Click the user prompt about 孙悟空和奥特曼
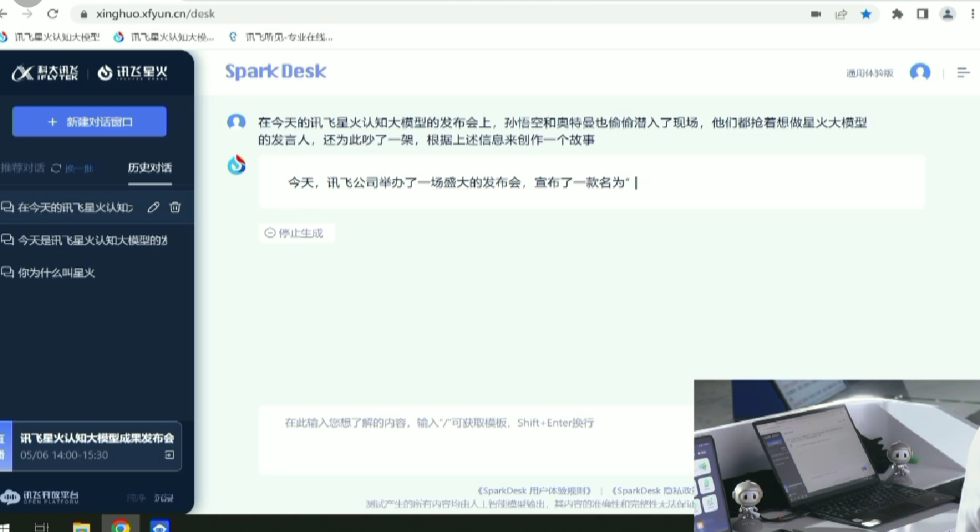Viewport: 980px width, 532px height. click(x=563, y=131)
